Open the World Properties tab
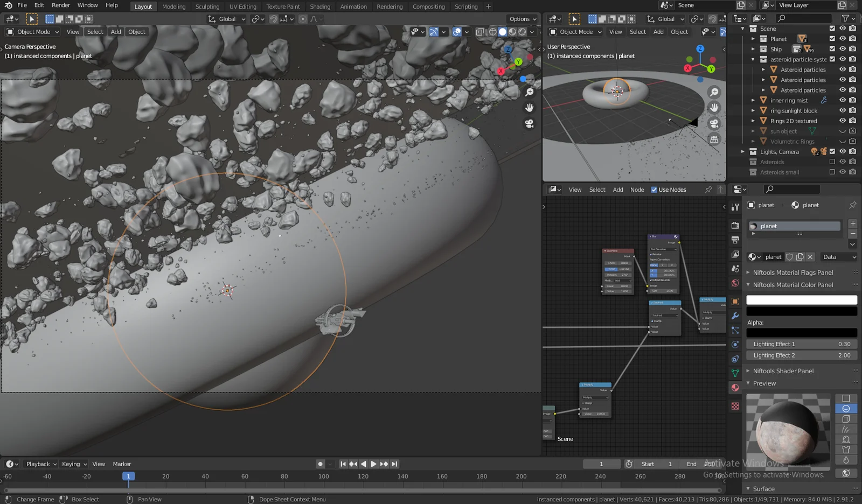 pyautogui.click(x=735, y=283)
